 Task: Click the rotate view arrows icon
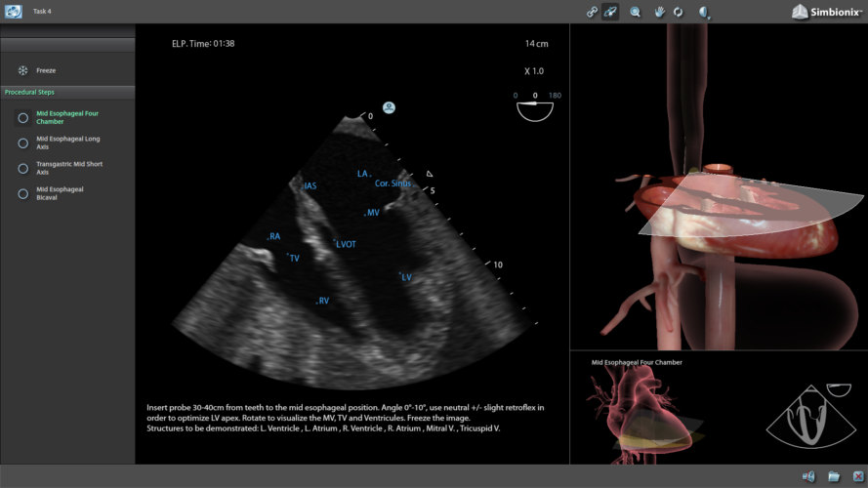click(678, 12)
